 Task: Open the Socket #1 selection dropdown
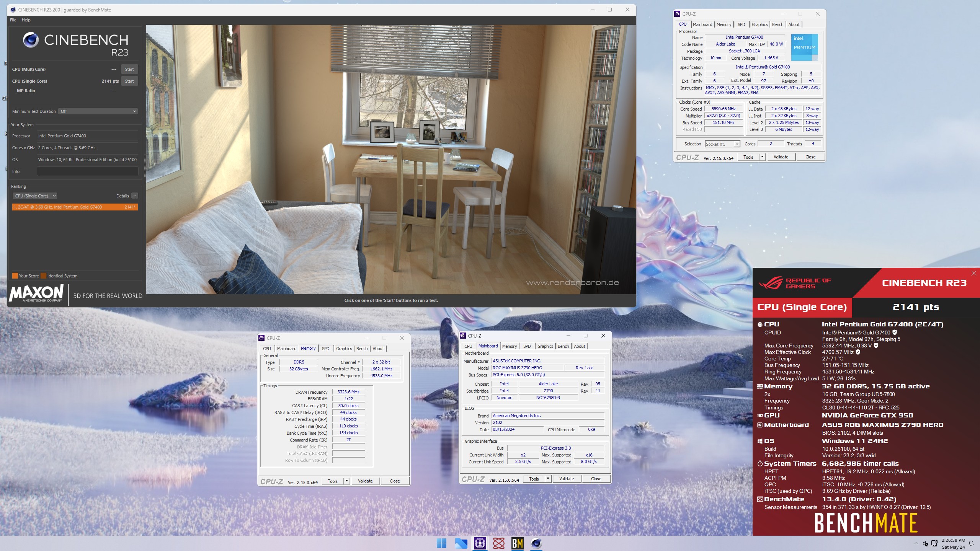click(x=722, y=144)
